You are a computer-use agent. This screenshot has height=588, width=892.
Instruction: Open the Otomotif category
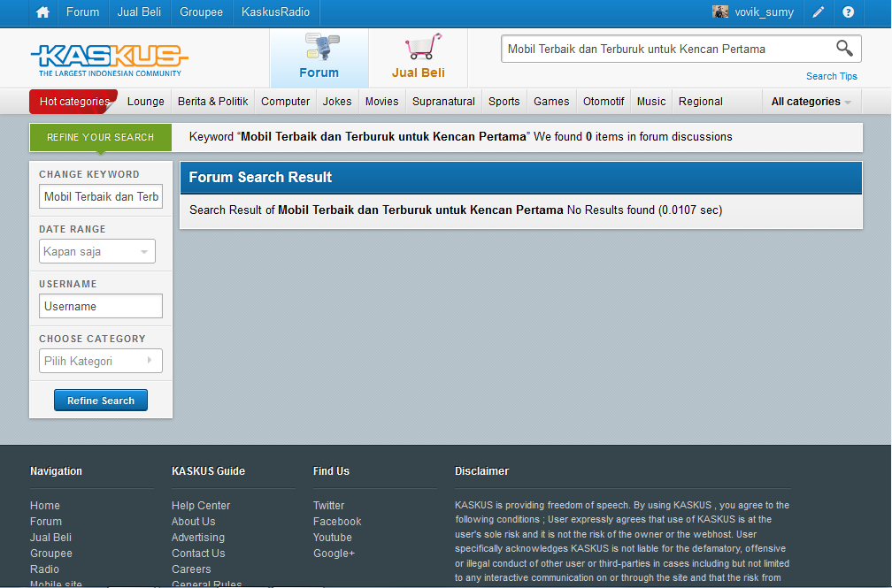(604, 101)
